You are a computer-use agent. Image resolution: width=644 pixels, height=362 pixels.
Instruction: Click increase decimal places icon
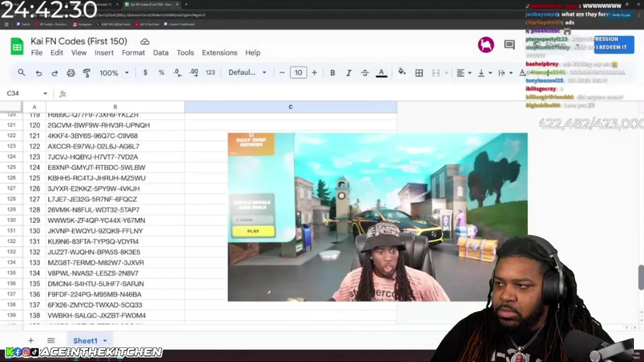click(194, 72)
